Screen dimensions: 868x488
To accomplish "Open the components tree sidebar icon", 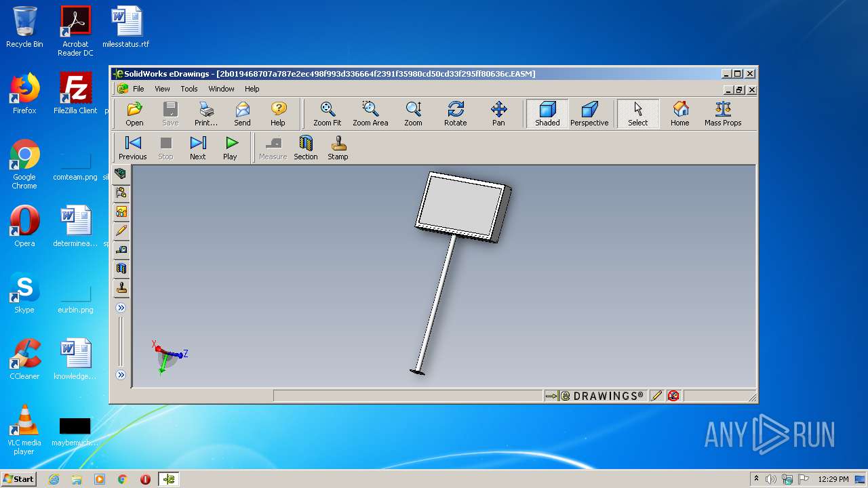I will point(121,193).
